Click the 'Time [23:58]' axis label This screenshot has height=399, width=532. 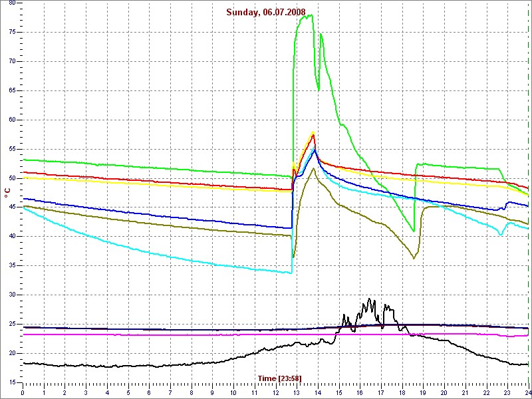(279, 378)
